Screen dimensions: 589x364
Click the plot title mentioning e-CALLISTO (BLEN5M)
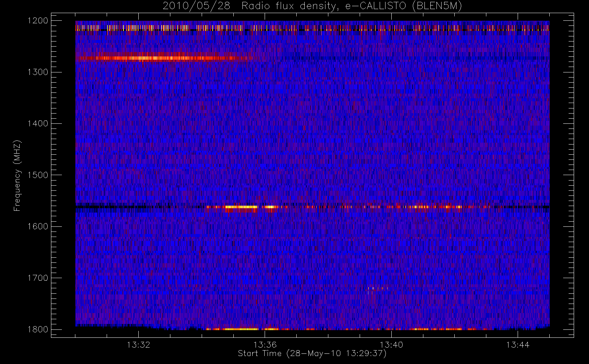312,6
